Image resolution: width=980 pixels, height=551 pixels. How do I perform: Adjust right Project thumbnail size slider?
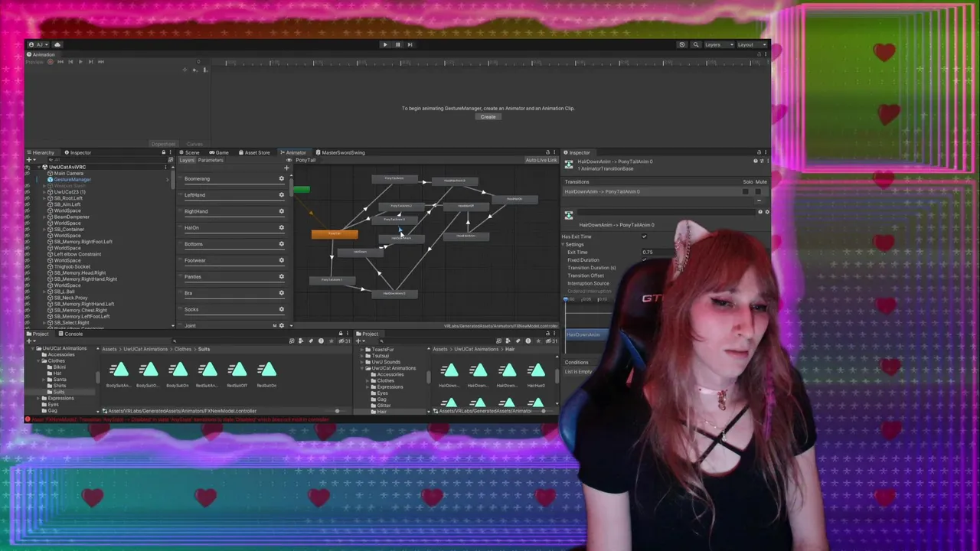543,411
